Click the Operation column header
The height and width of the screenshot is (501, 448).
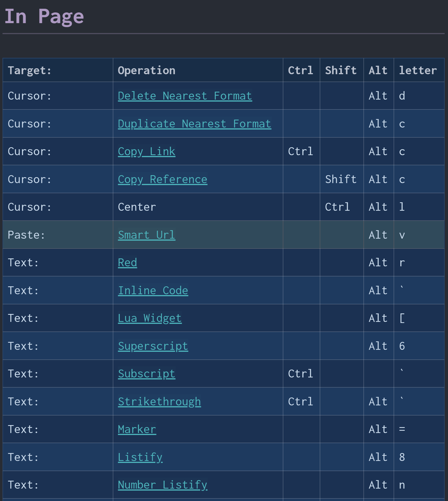coord(147,70)
